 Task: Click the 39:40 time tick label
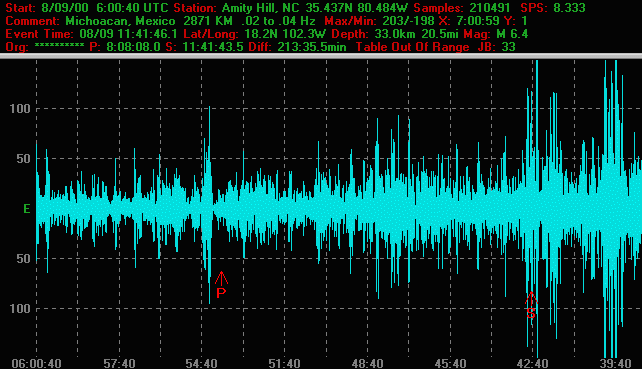coord(615,363)
